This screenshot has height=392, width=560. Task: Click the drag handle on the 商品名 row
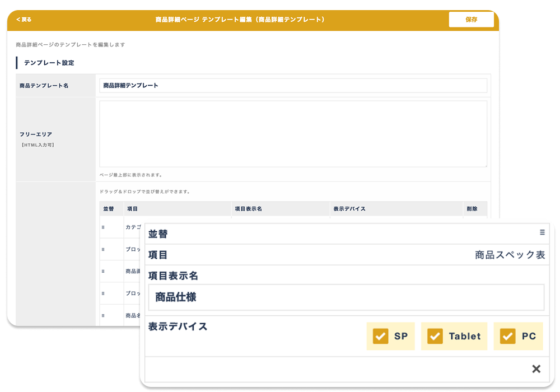[104, 315]
